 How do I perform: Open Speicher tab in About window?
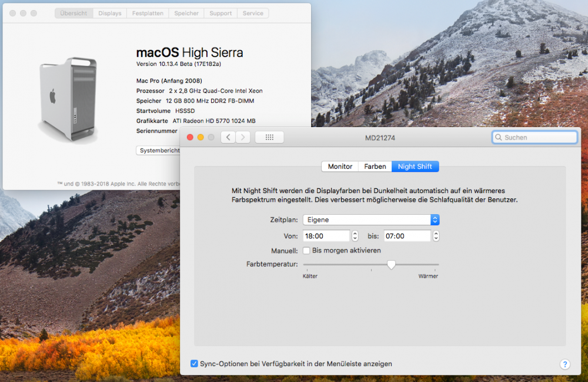click(186, 13)
